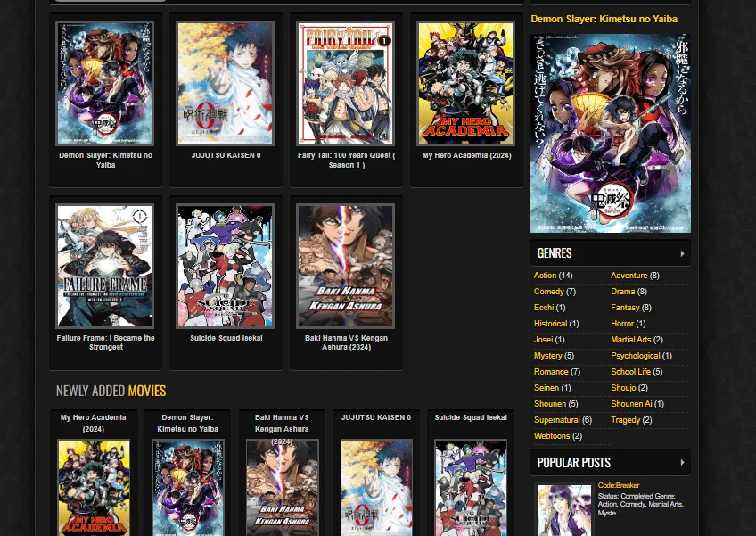
Task: Expand the GENRES panel arrow
Action: 682,253
